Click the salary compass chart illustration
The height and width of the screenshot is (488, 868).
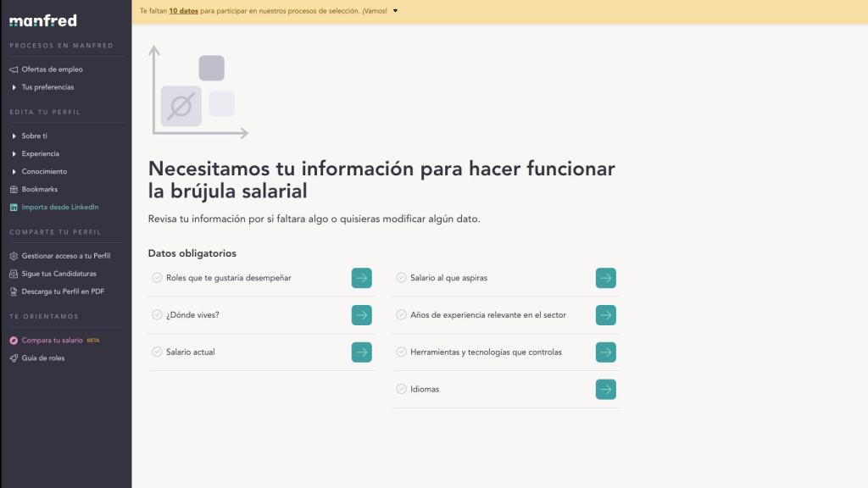(x=198, y=91)
